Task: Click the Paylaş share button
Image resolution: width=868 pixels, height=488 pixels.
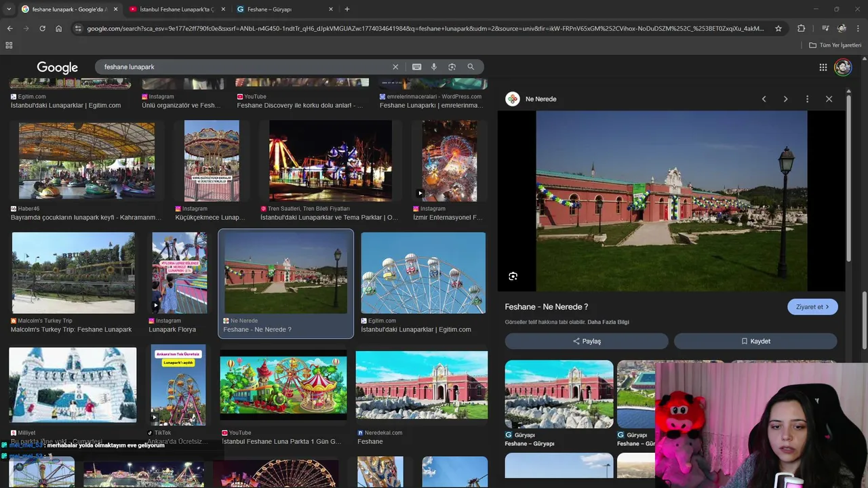Action: click(587, 341)
